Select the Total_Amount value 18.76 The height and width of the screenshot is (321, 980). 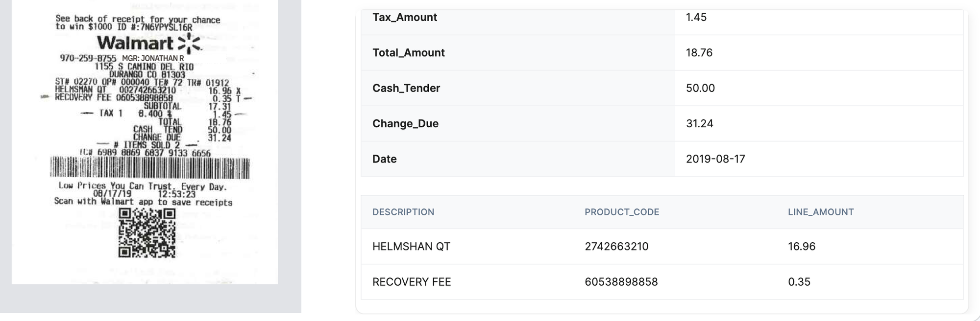699,53
